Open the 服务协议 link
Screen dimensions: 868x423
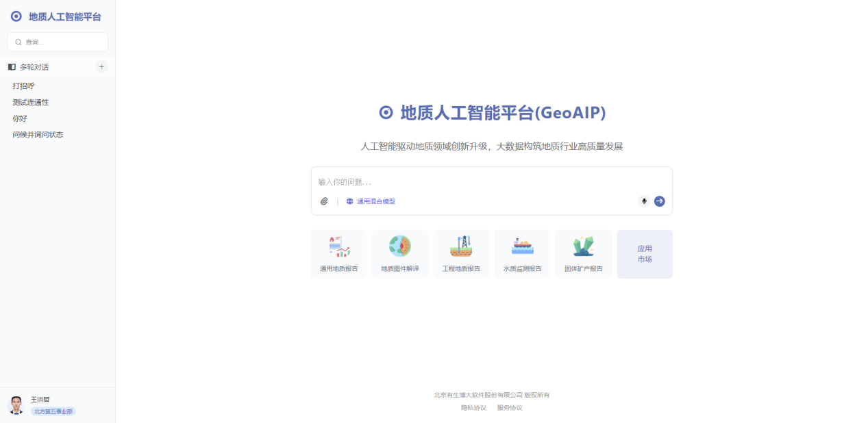coord(510,408)
